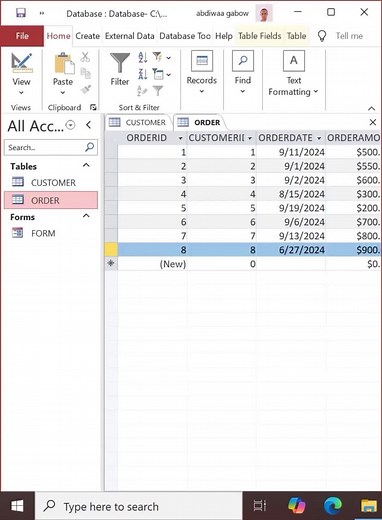Collapse the Forms group
This screenshot has width=382, height=520.
pyautogui.click(x=86, y=216)
